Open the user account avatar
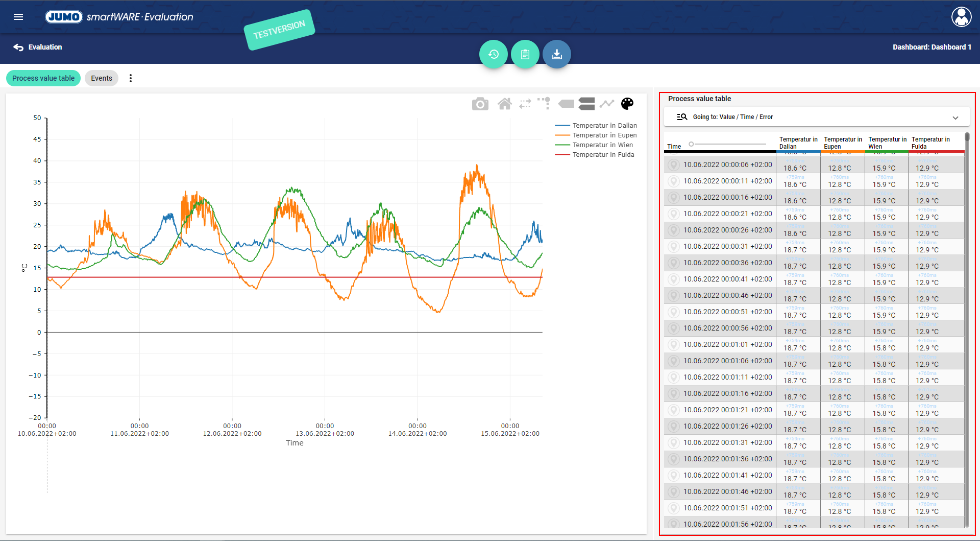 point(961,17)
